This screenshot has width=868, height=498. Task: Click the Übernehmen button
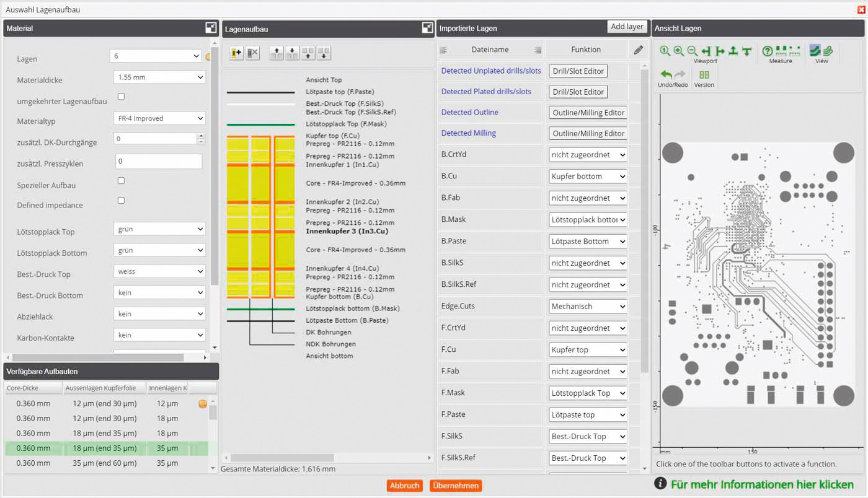[455, 486]
